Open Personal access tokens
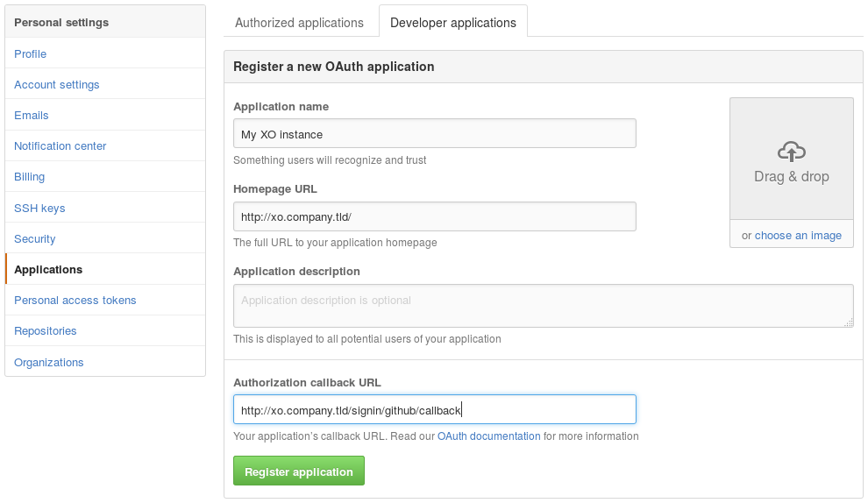This screenshot has height=503, width=868. (x=105, y=300)
